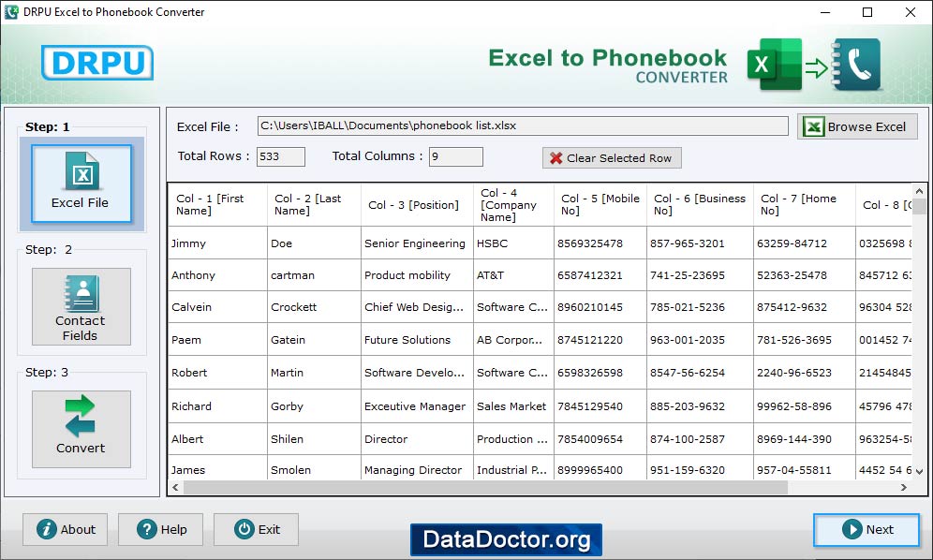Screen dimensions: 933x560
Task: Click the 'Sales Market' company cell
Action: [x=513, y=406]
